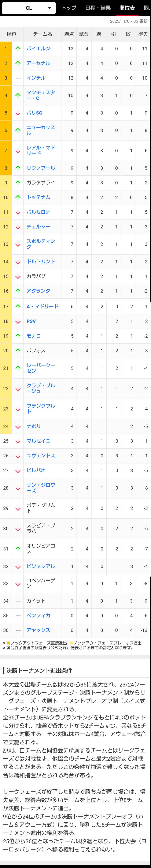Switch to the トップ tab
The width and height of the screenshot is (151, 868).
[x=69, y=8]
